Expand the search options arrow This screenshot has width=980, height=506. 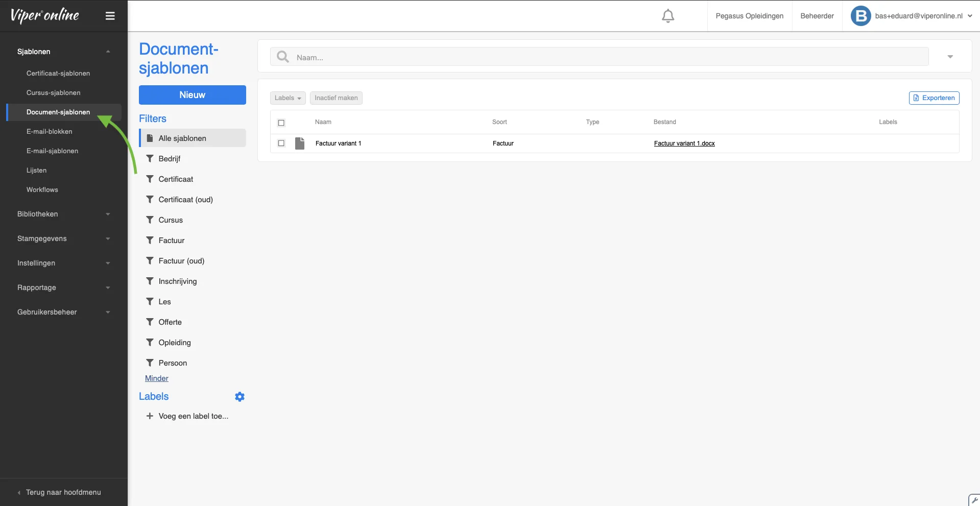(950, 57)
